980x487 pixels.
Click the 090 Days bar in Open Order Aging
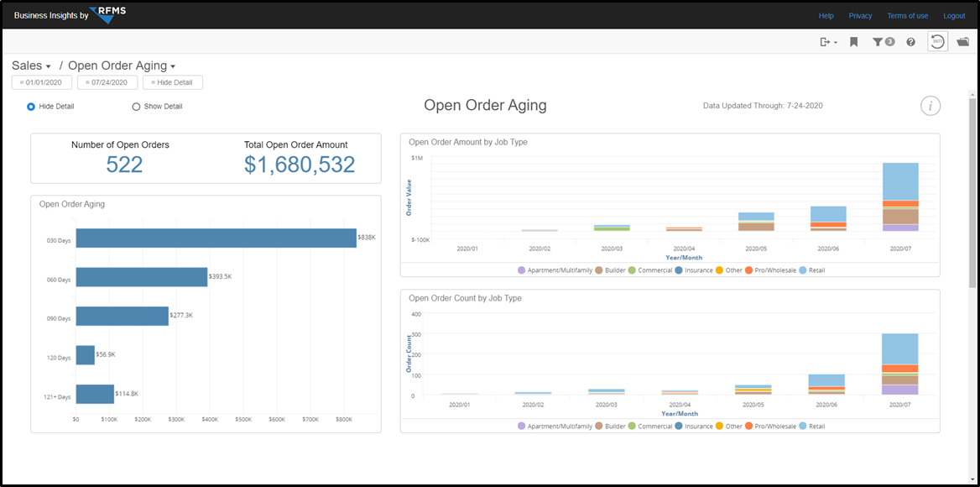click(122, 317)
